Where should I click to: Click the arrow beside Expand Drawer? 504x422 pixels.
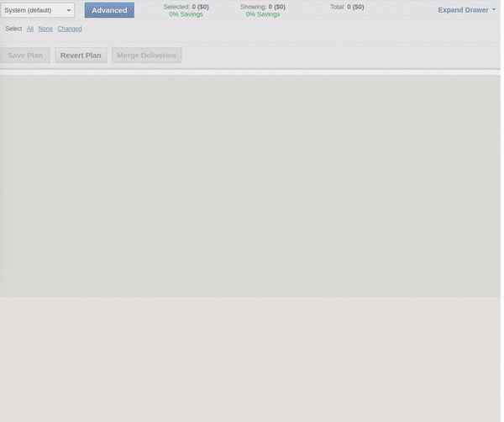[x=494, y=10]
